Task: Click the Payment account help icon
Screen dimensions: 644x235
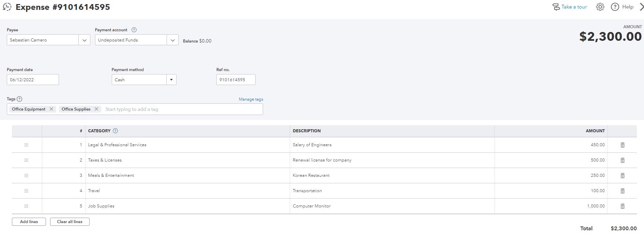Action: (x=134, y=30)
